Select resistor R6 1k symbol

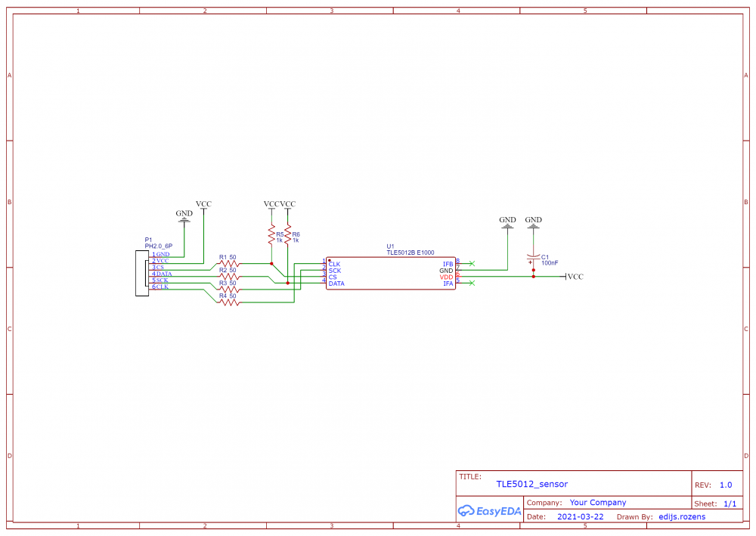click(x=288, y=234)
